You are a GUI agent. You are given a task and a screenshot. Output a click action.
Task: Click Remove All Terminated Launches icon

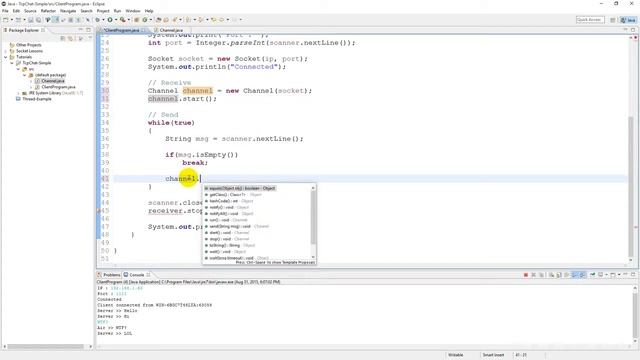click(x=542, y=275)
